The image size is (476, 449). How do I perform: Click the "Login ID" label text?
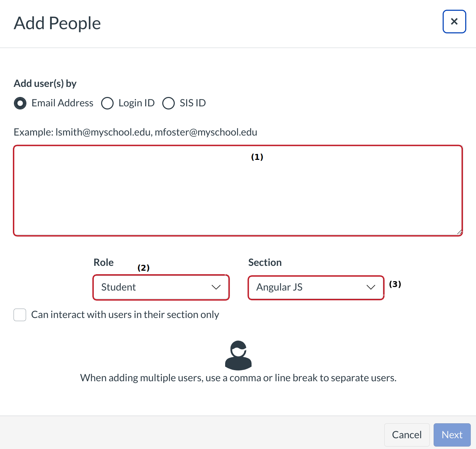(137, 103)
